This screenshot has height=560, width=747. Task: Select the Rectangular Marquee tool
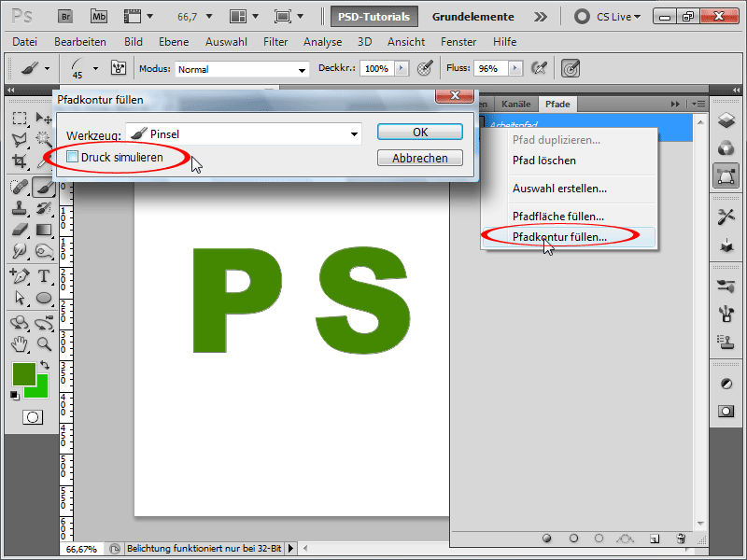click(x=20, y=118)
